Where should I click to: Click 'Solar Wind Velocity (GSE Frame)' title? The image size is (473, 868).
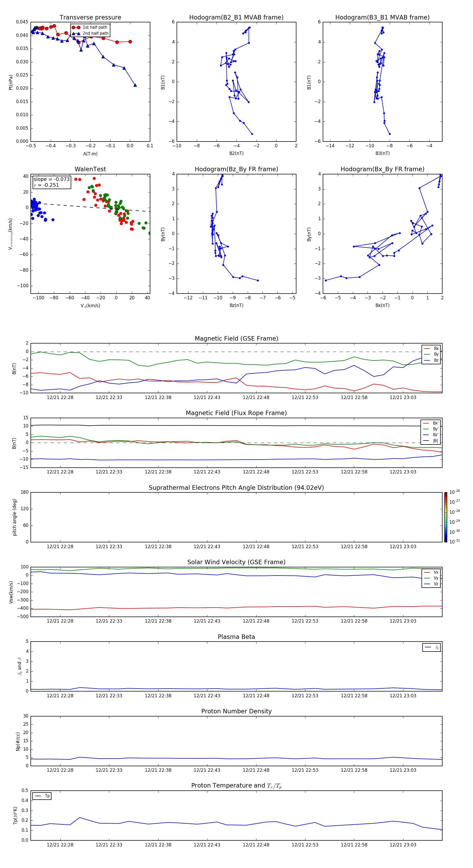[236, 562]
